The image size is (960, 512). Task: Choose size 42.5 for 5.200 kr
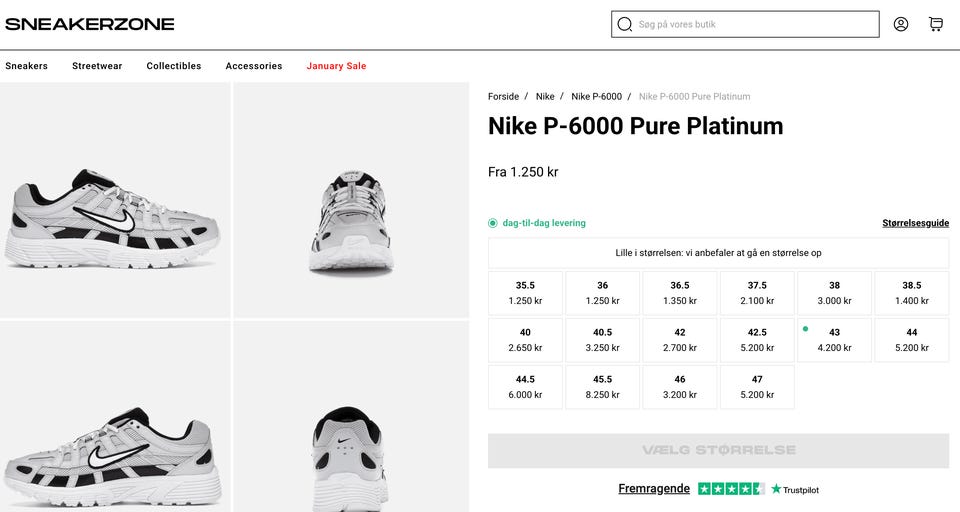[x=757, y=340]
